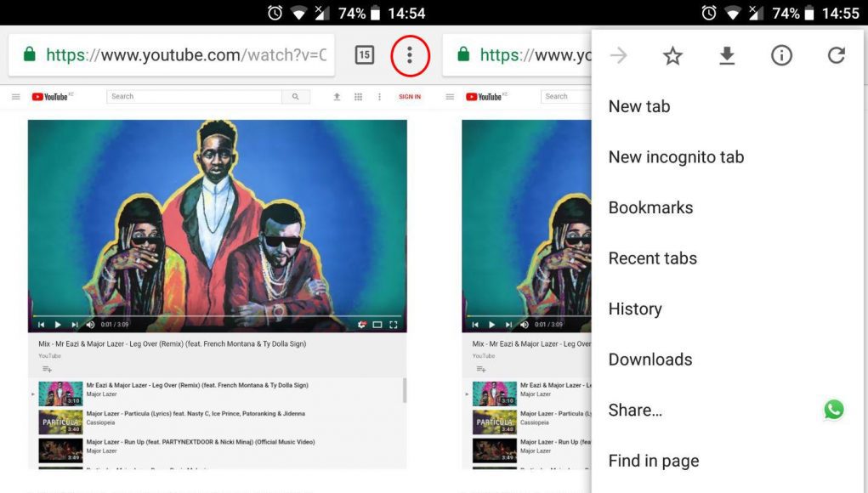Screen dimensions: 868x493
Task: Mute the volume in left player
Action: [x=90, y=325]
